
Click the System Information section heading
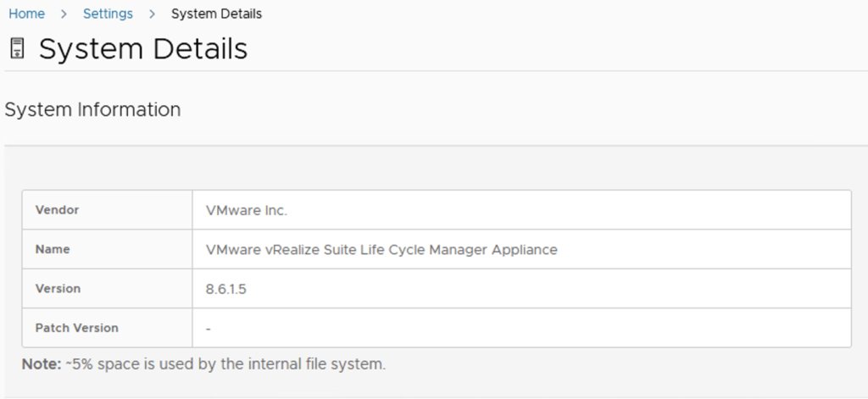[x=92, y=109]
